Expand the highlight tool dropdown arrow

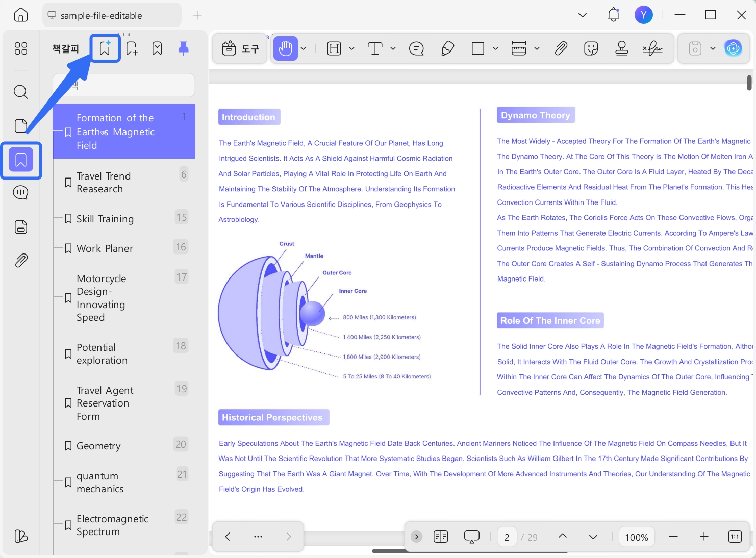(x=351, y=48)
